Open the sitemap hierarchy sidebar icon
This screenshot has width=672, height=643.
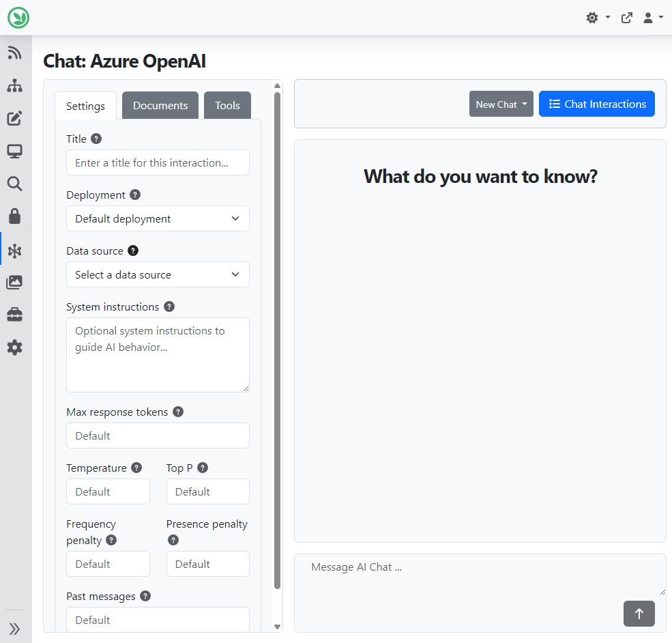(x=14, y=86)
